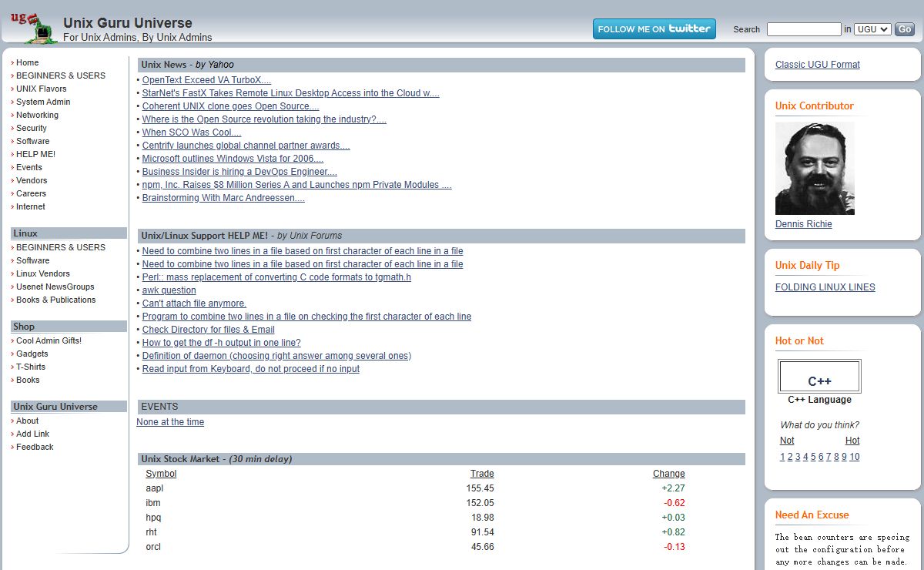Image resolution: width=924 pixels, height=570 pixels.
Task: Open the UGU search scope dropdown
Action: click(872, 29)
